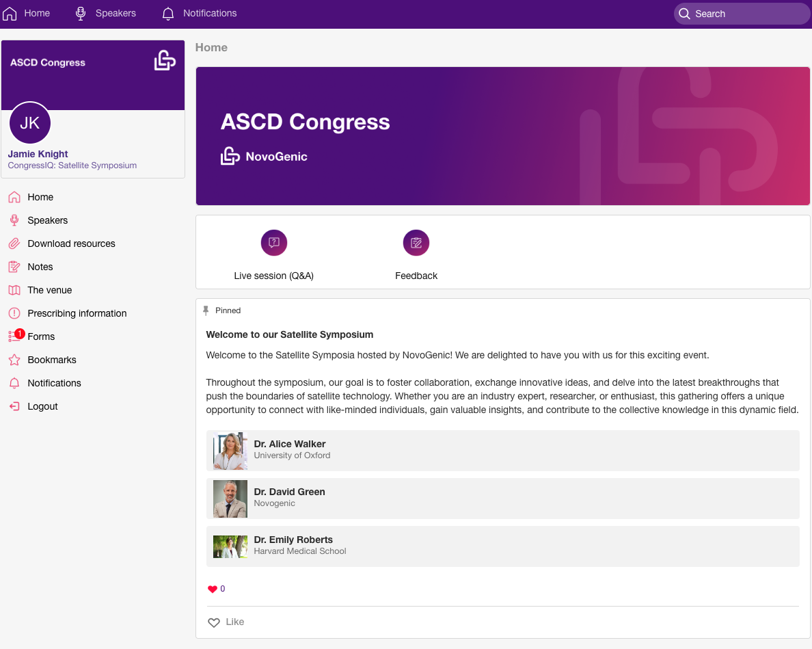Select Download resources in the sidebar
This screenshot has width=812, height=649.
point(72,244)
